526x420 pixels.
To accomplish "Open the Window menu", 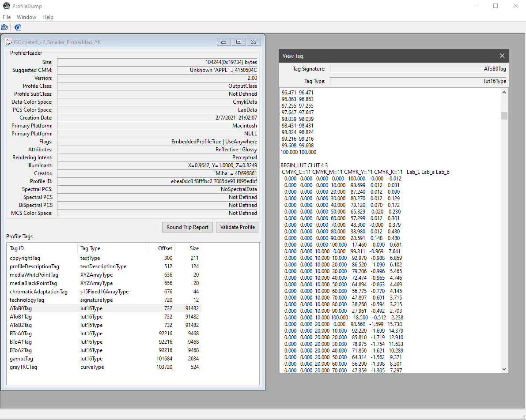I will (x=26, y=17).
